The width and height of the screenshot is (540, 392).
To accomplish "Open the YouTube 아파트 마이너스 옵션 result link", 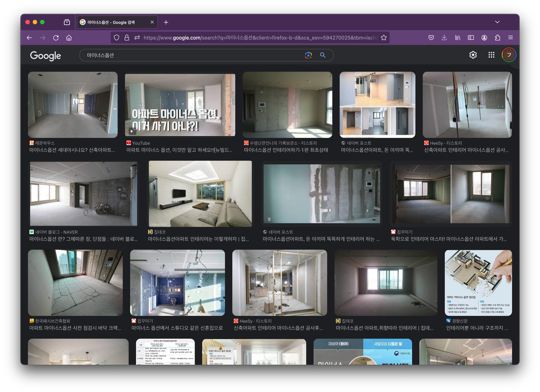I will [x=179, y=150].
